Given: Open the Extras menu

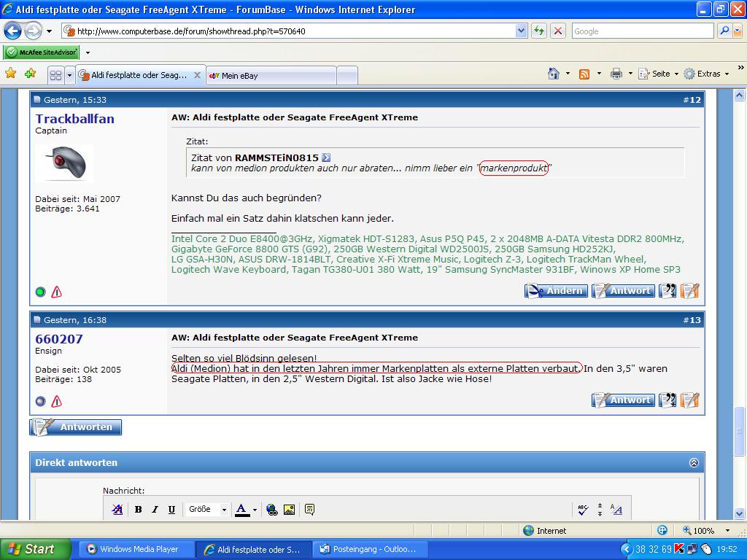Looking at the screenshot, I should coord(706,74).
